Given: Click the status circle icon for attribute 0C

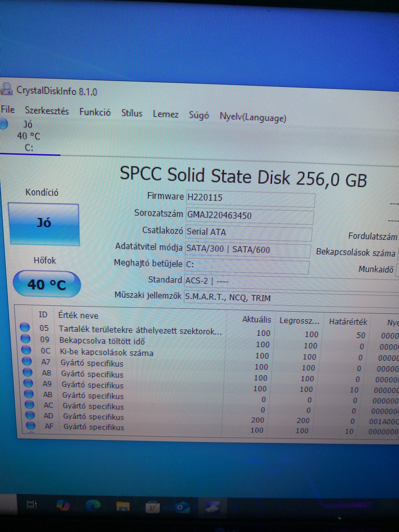Looking at the screenshot, I should 26,350.
